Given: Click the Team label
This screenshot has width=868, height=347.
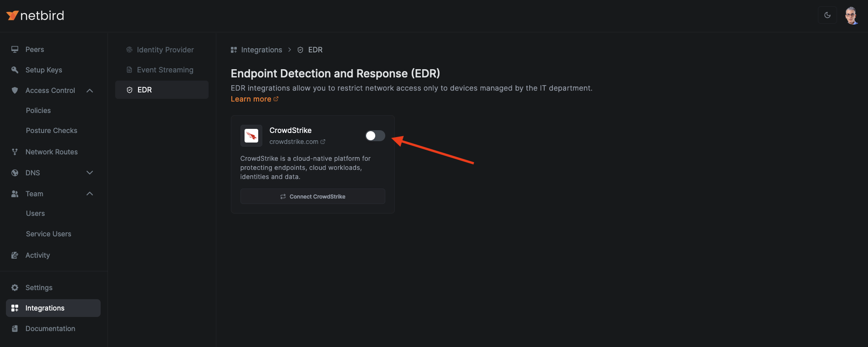Looking at the screenshot, I should (x=34, y=194).
